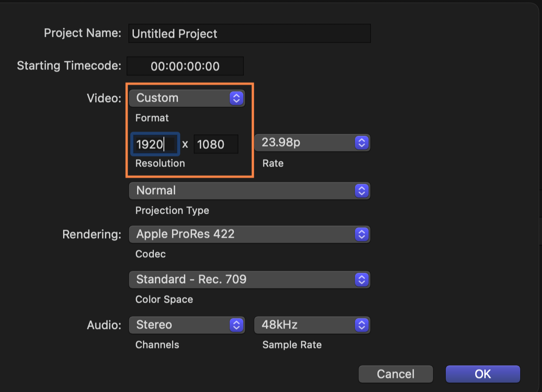Image resolution: width=542 pixels, height=392 pixels.
Task: Open the 23.98p Rate dropdown
Action: pyautogui.click(x=312, y=142)
